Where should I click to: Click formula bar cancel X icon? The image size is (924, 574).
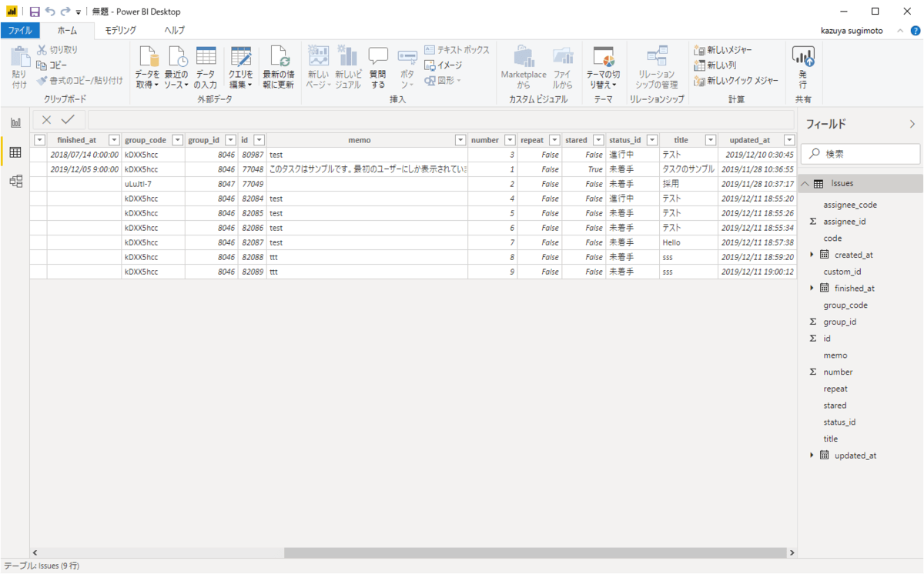pyautogui.click(x=47, y=119)
